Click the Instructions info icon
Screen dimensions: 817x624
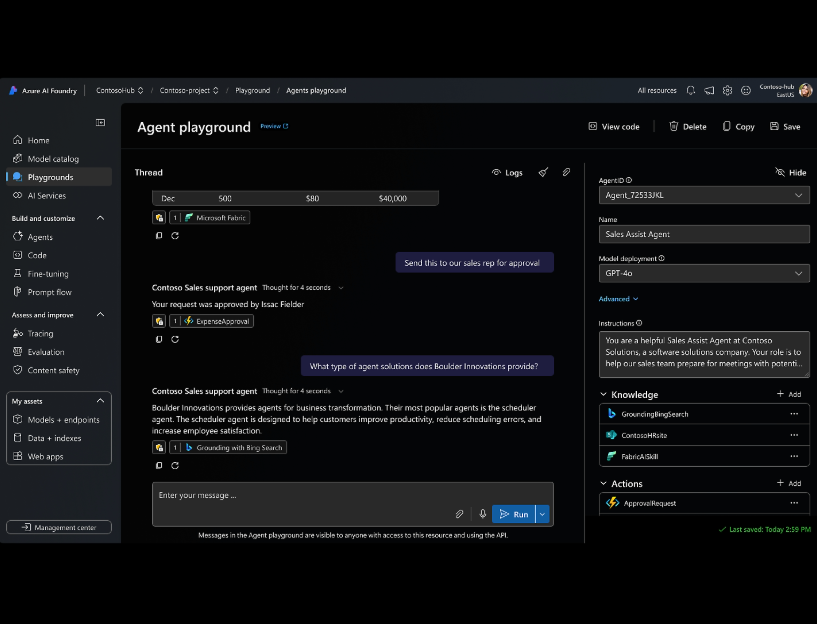639,323
